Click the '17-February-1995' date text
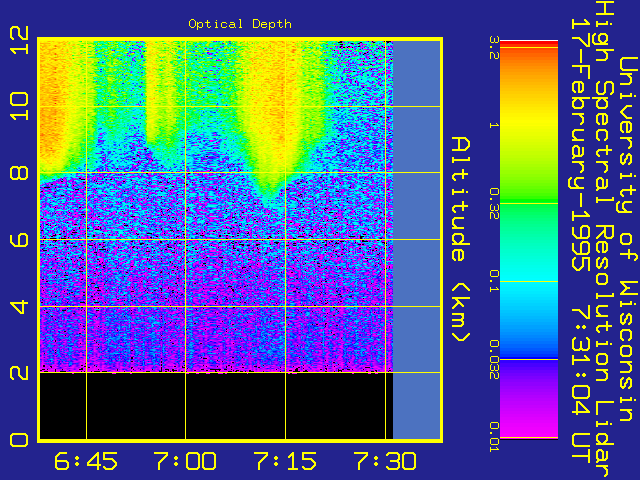 click(x=580, y=144)
